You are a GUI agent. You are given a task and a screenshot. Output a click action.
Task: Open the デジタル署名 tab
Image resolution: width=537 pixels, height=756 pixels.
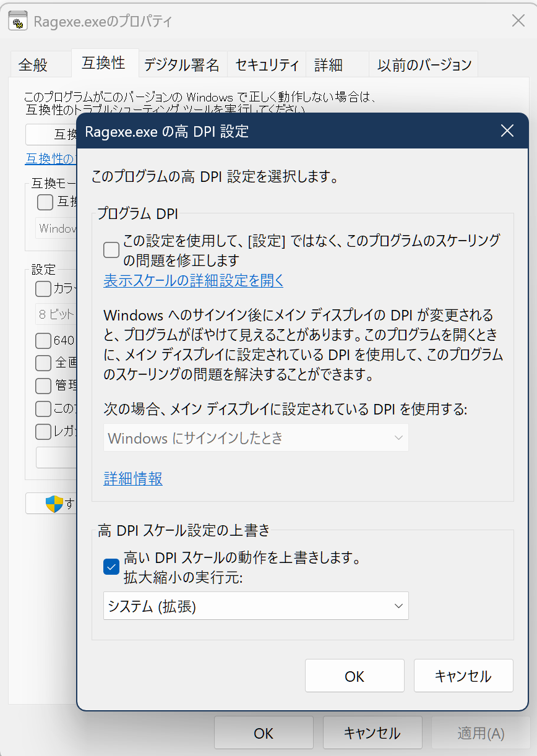(x=182, y=65)
